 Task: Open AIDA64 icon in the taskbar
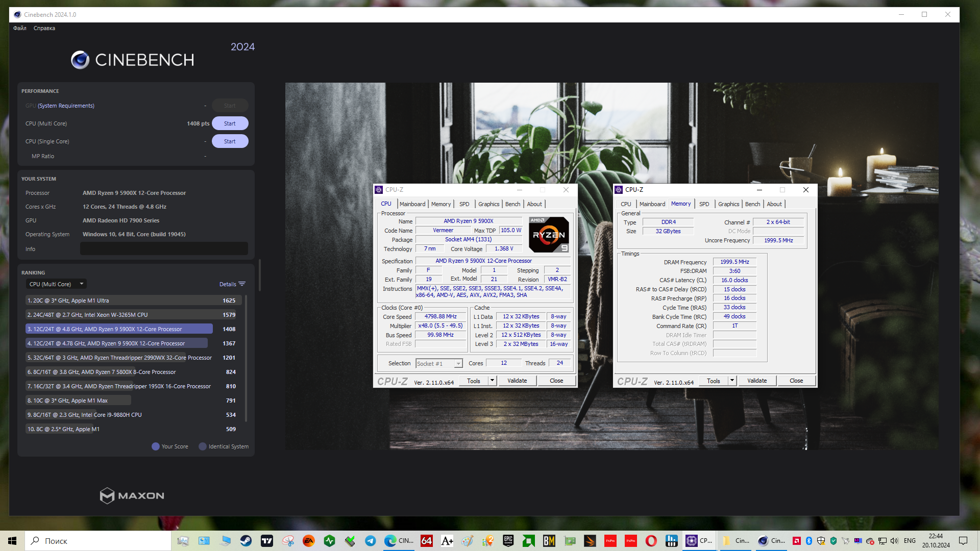click(426, 541)
